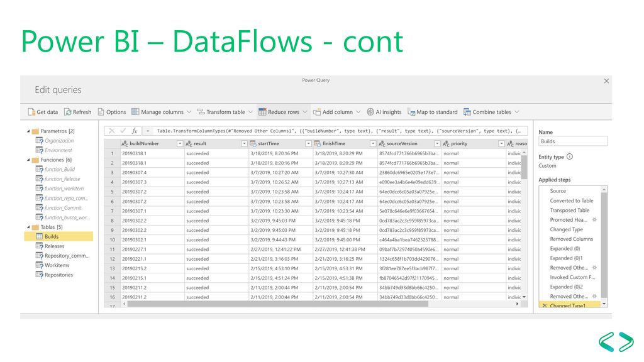Select the Source applied step

click(x=558, y=191)
